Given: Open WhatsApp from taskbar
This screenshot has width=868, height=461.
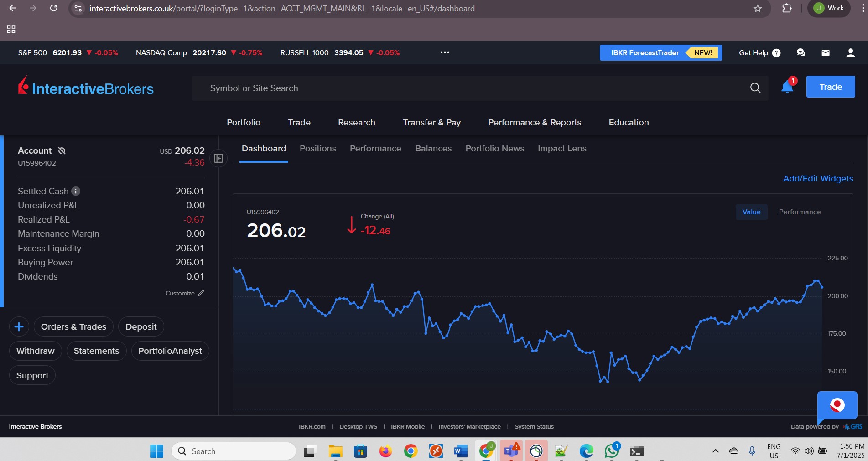Looking at the screenshot, I should (611, 451).
